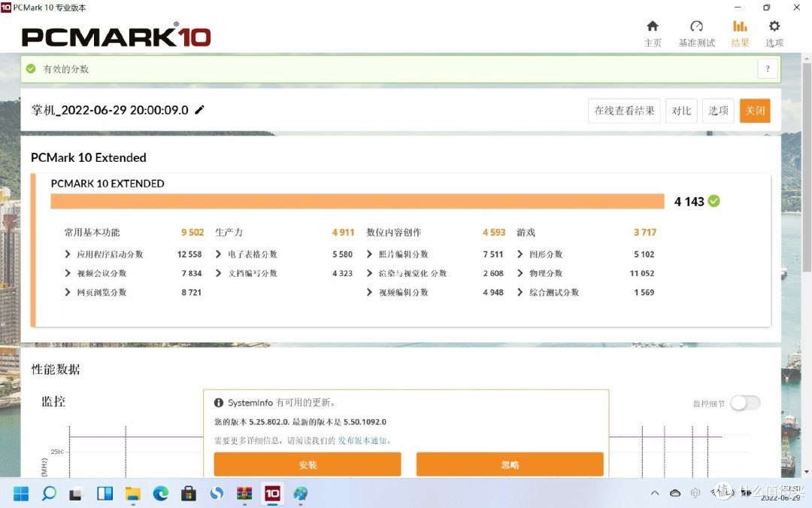Viewport: 812px width, 508px height.
Task: Open the 选项 options gear tab
Action: tap(774, 34)
